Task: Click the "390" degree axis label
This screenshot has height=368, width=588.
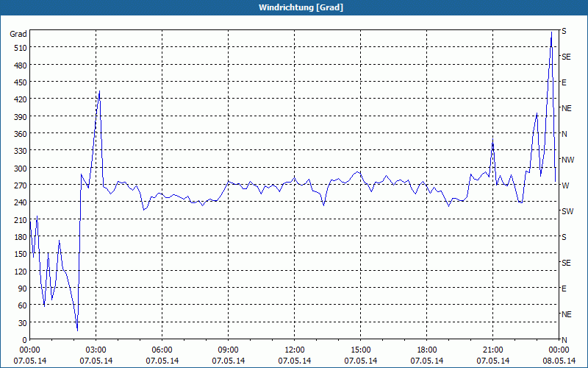Action: tap(21, 117)
